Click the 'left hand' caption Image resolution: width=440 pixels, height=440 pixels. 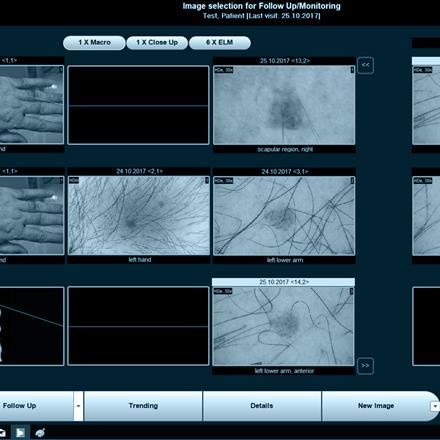pyautogui.click(x=140, y=260)
